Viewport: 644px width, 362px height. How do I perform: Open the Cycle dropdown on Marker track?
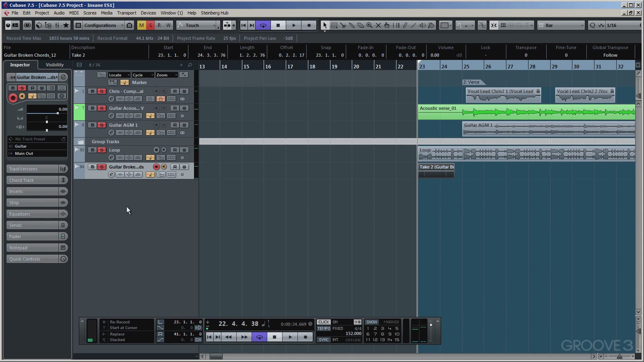point(143,75)
